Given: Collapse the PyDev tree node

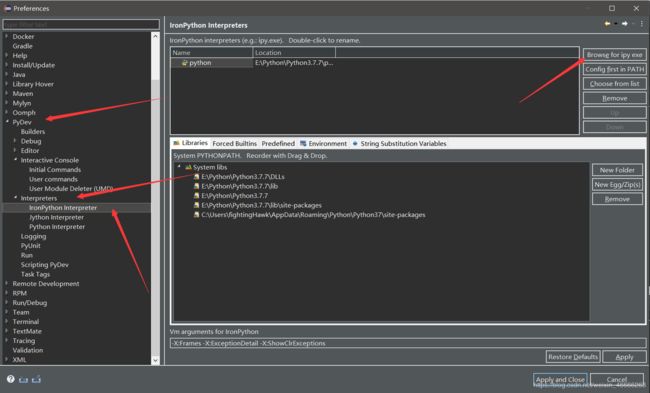Looking at the screenshot, I should point(7,122).
